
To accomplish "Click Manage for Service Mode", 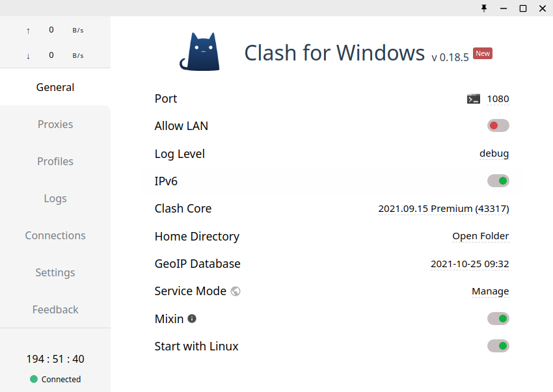I will coord(490,291).
